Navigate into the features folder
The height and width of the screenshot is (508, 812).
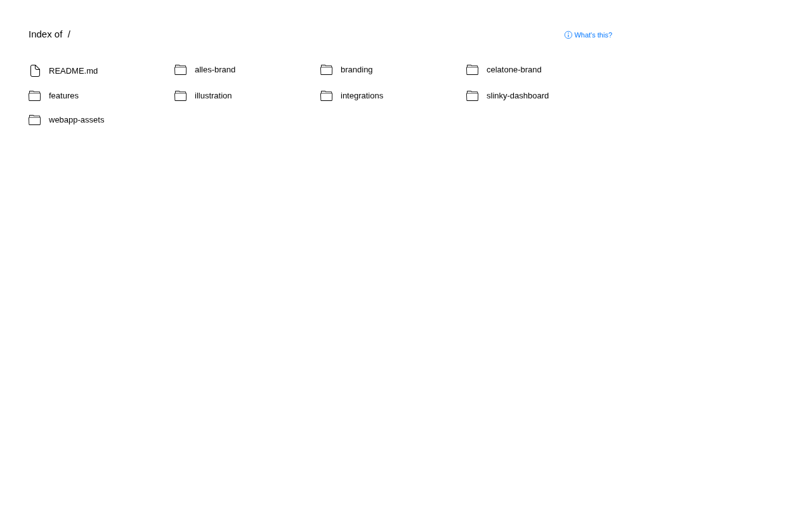63,95
